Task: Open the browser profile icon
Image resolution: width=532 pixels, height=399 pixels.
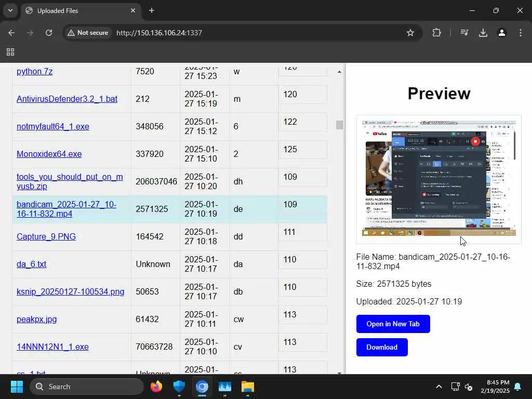Action: [x=501, y=33]
